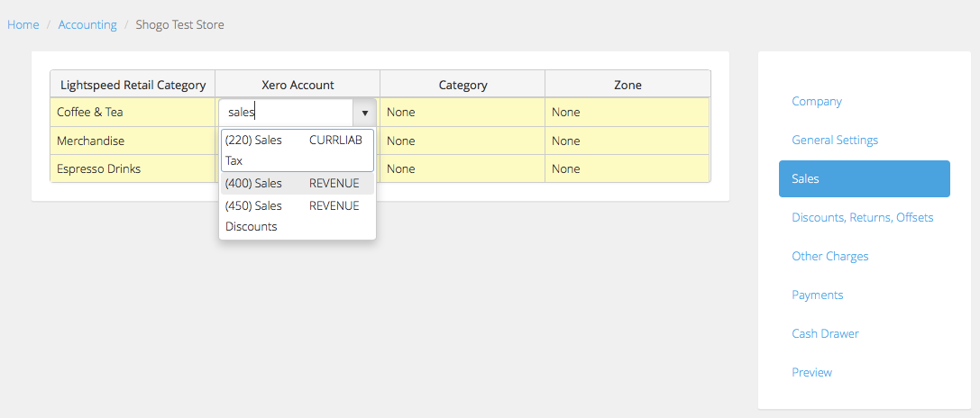Go to Accounting breadcrumb link
Image resolution: width=980 pixels, height=418 pixels.
pos(87,25)
